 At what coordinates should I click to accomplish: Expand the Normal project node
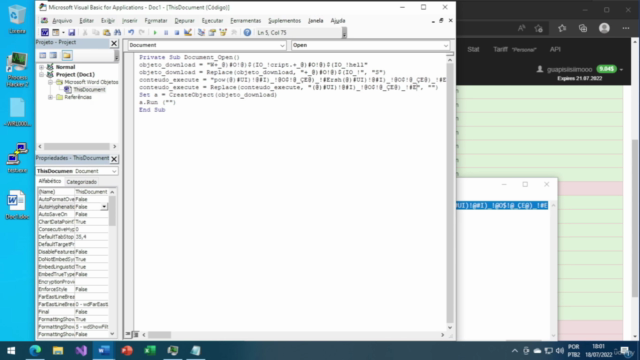41,67
